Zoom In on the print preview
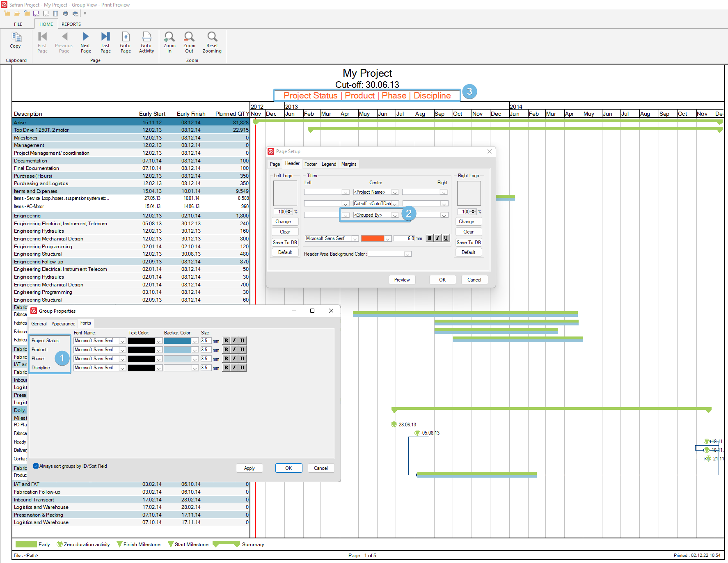 tap(169, 42)
